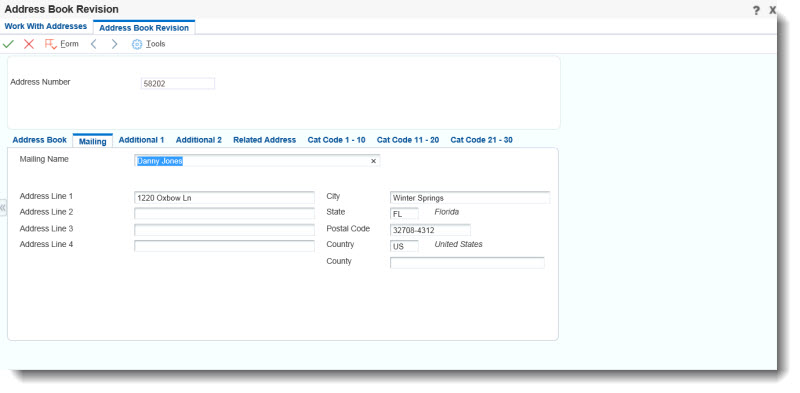Open the Form menu label
800x393 pixels.
point(69,44)
